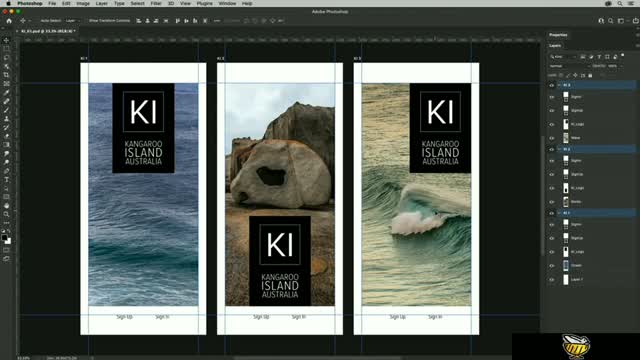Collapse the KI 3 layer group

coord(559,85)
